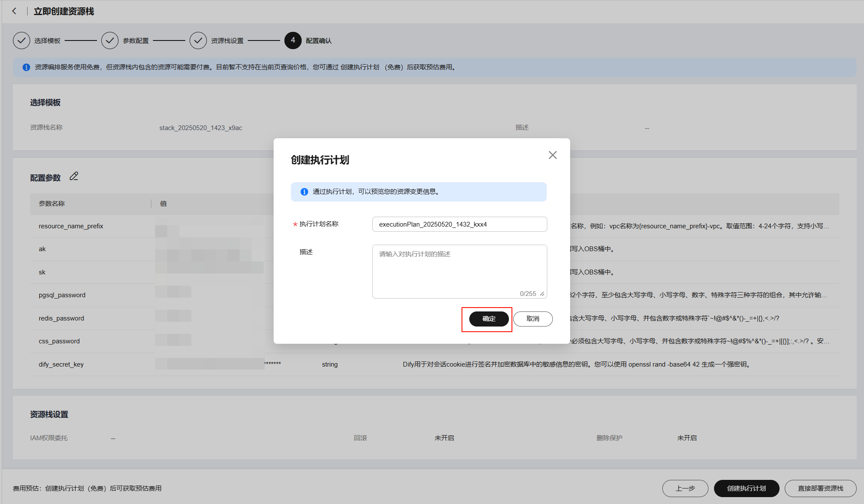Click the blue info icon in the top banner
The width and height of the screenshot is (864, 504).
pos(26,67)
